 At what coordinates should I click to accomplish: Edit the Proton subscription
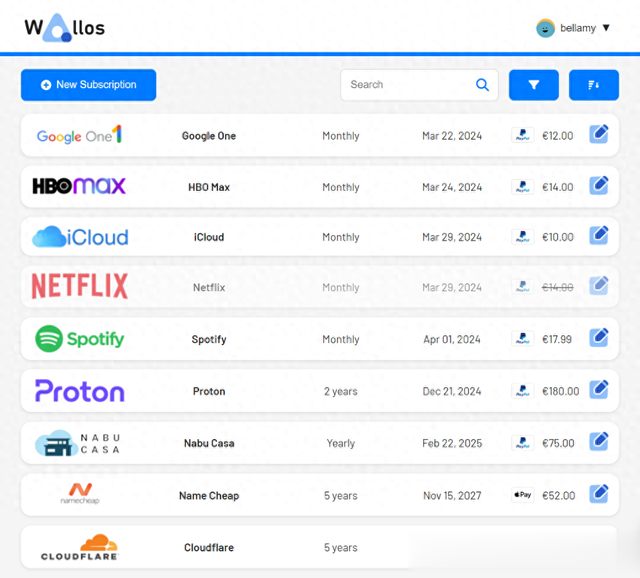coord(599,389)
